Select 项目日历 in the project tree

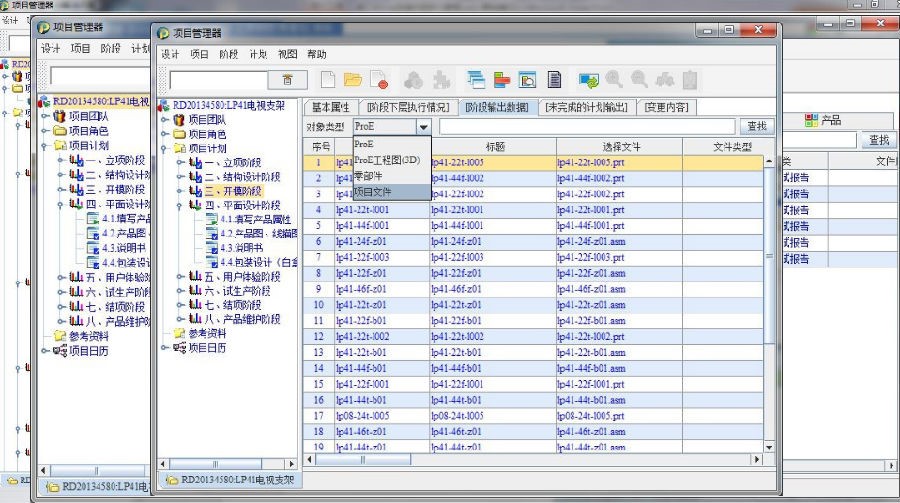point(207,348)
